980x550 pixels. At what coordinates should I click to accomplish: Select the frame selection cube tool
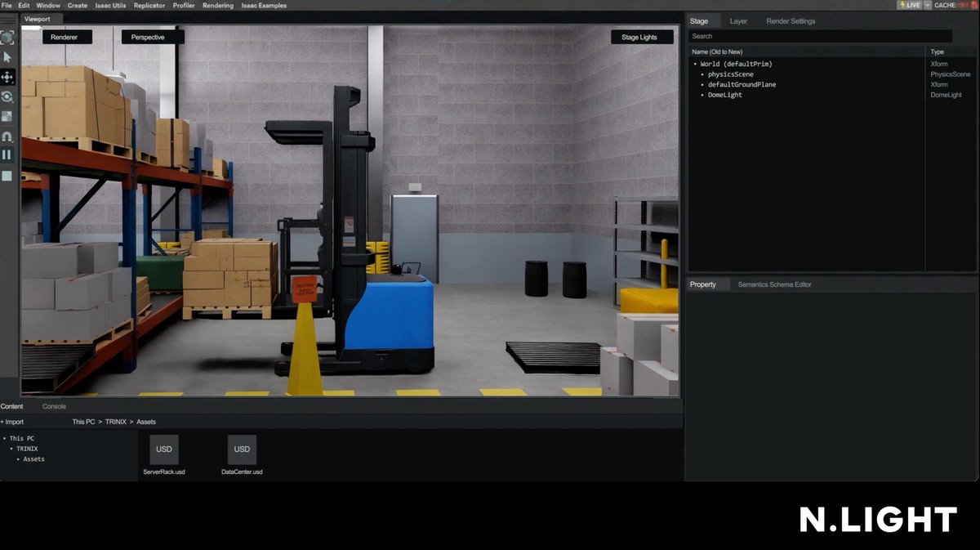(7, 38)
